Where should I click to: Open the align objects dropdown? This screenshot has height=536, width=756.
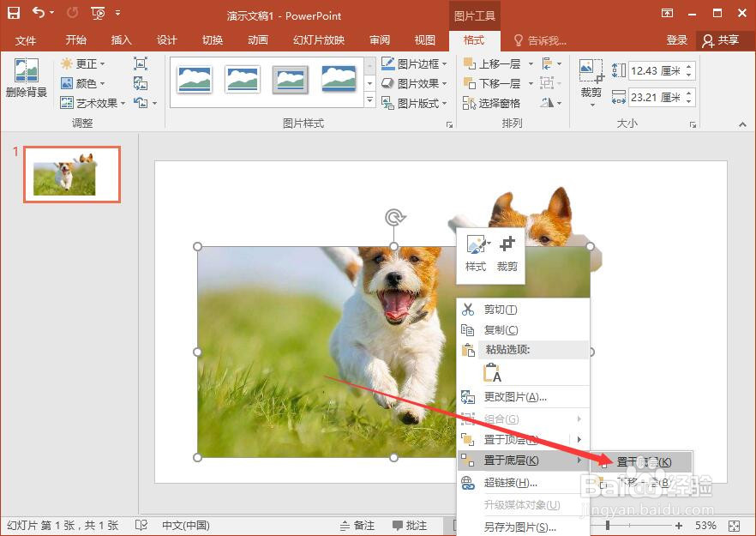pos(552,63)
